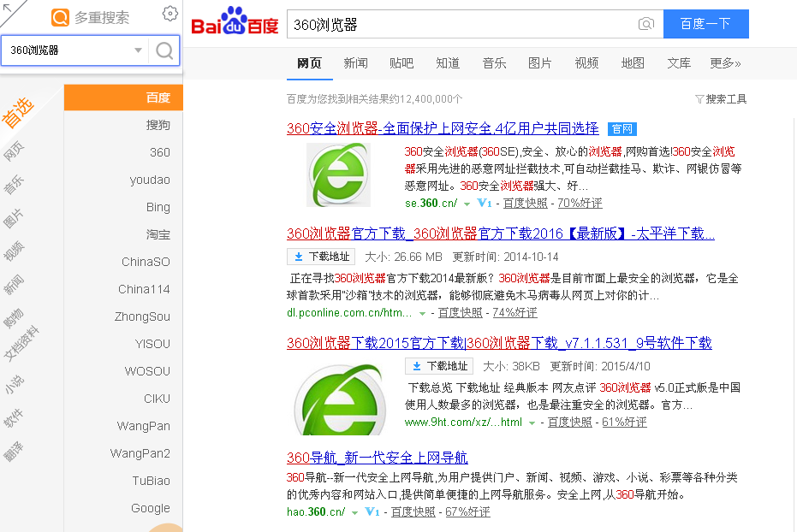Click V1 verification badge beside hao.360.cn
Image resolution: width=797 pixels, height=532 pixels.
(372, 511)
